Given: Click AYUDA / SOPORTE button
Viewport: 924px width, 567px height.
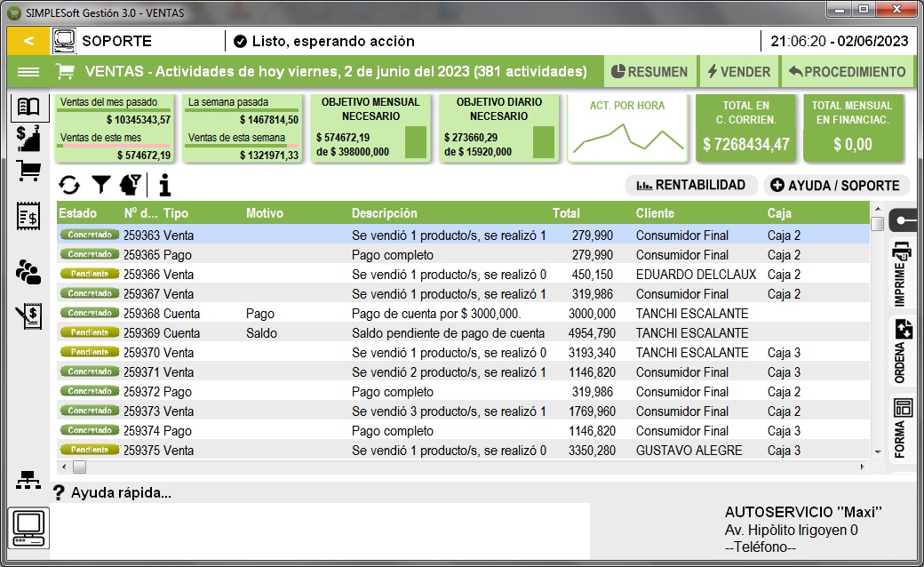Looking at the screenshot, I should 836,185.
